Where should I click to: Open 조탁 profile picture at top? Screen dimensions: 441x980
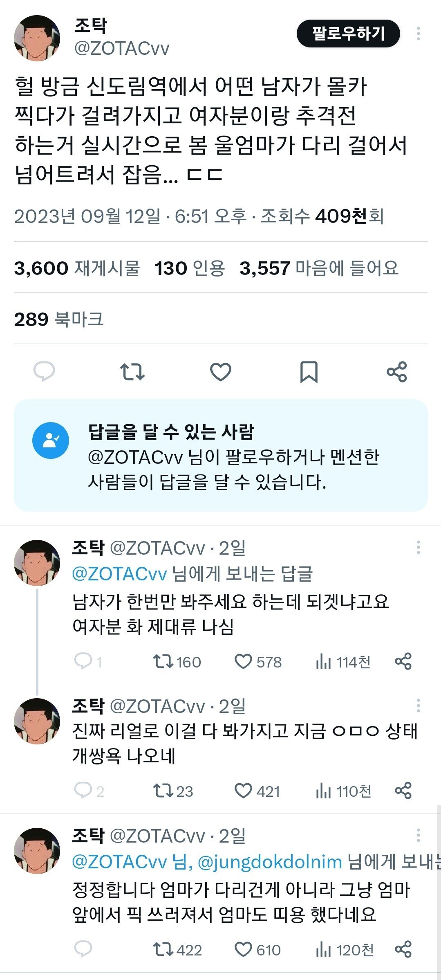(x=37, y=38)
